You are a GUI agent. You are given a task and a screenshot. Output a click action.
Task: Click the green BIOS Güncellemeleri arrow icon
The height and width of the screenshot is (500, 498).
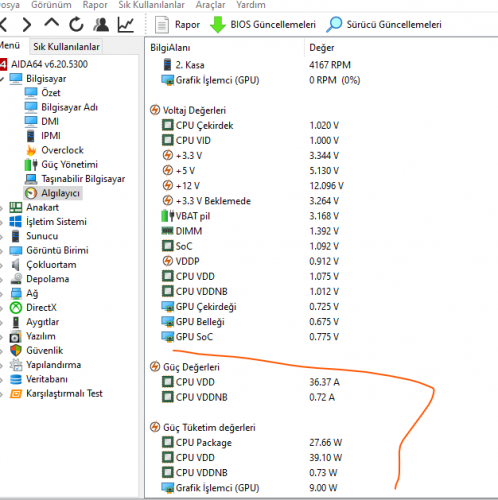click(218, 25)
